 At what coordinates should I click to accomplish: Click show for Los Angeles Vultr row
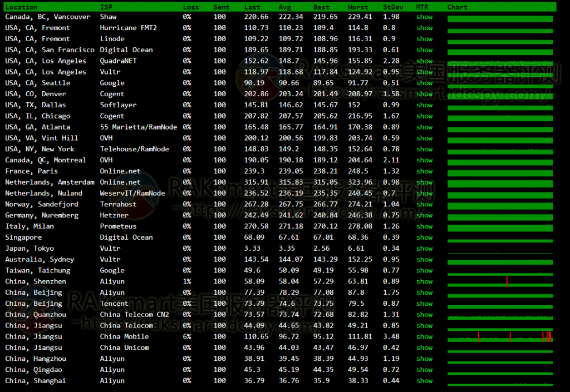(424, 72)
